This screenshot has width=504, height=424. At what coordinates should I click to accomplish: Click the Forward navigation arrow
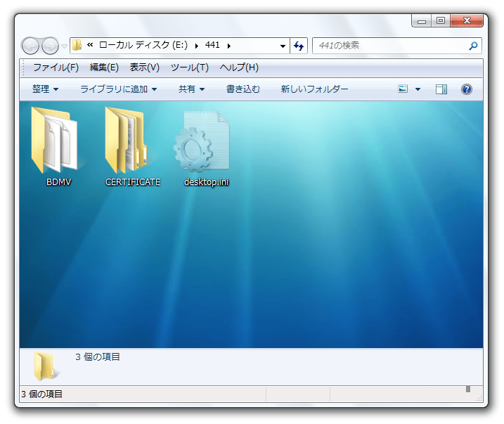(50, 46)
